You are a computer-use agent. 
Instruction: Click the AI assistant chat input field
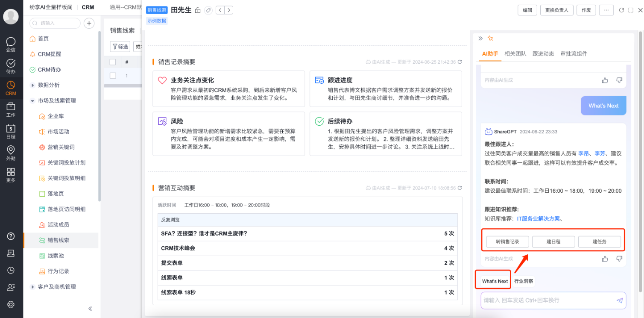click(547, 300)
